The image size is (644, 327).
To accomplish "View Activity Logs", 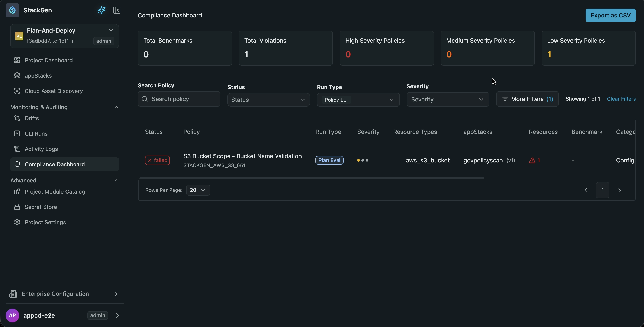I will point(64,149).
